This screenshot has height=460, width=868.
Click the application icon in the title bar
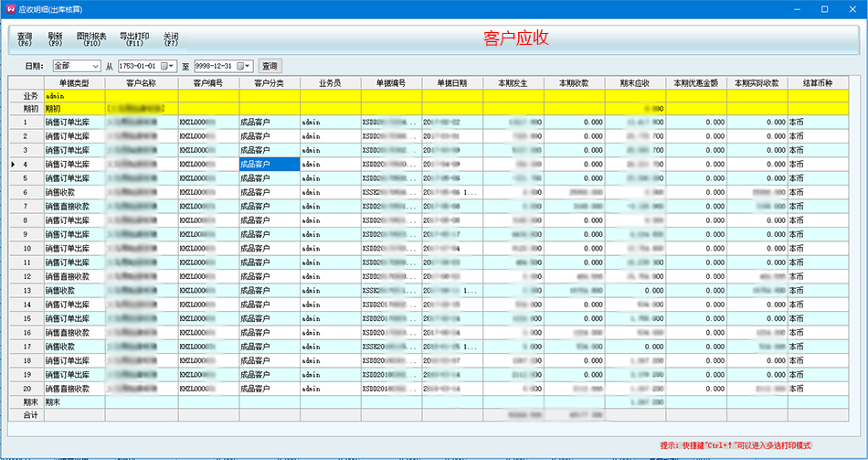11,9
